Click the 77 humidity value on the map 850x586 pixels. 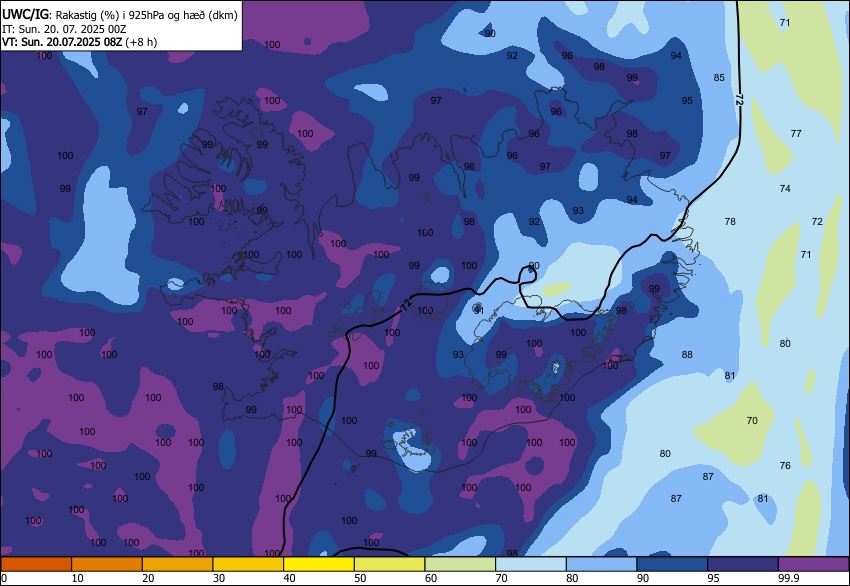coord(796,133)
